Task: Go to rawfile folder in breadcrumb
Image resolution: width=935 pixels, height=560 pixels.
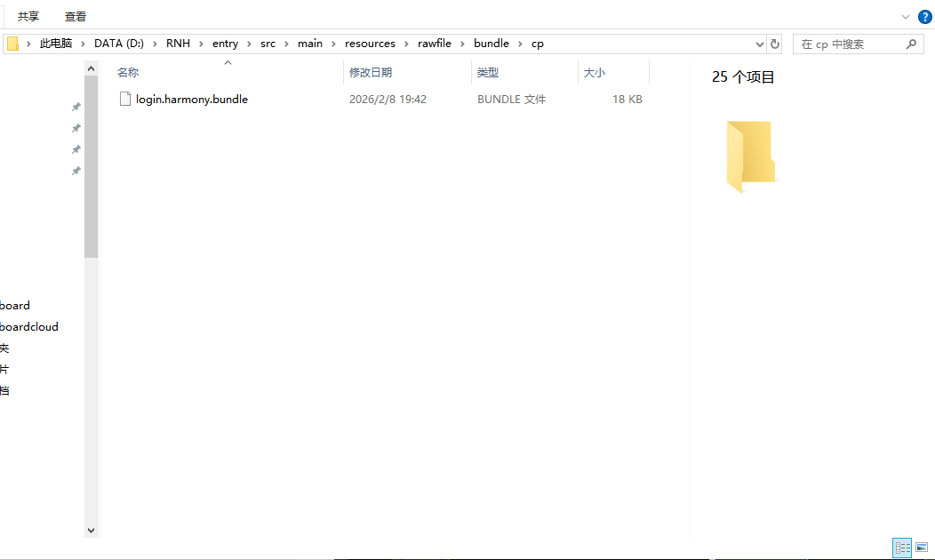Action: click(x=434, y=44)
